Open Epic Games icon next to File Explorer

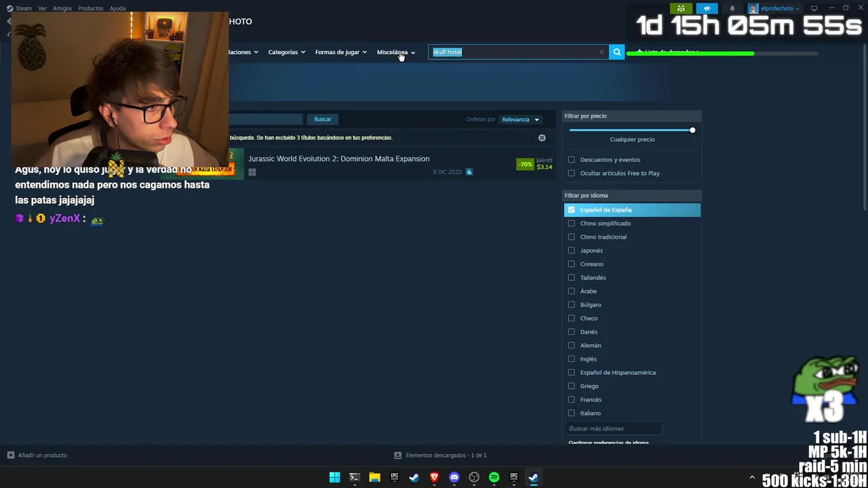coord(394,477)
